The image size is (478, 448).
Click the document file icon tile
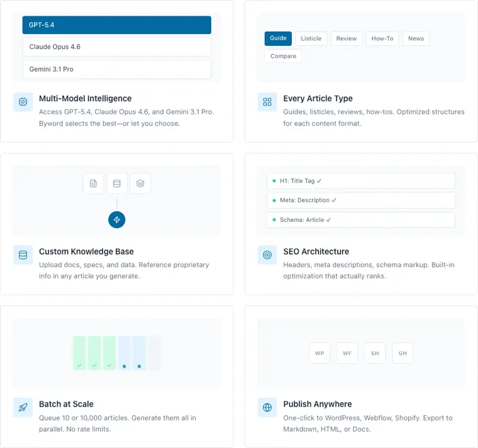click(93, 183)
